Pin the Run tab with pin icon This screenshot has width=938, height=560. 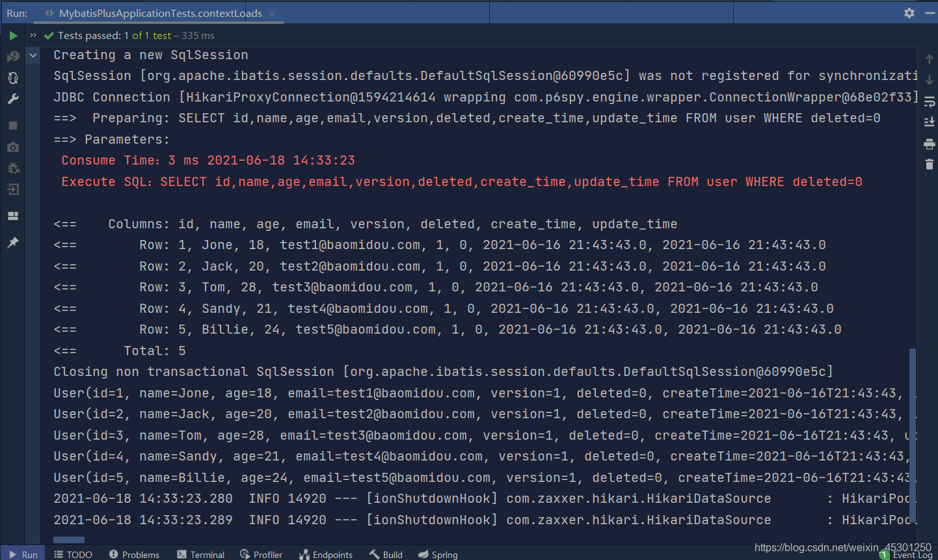coord(13,243)
